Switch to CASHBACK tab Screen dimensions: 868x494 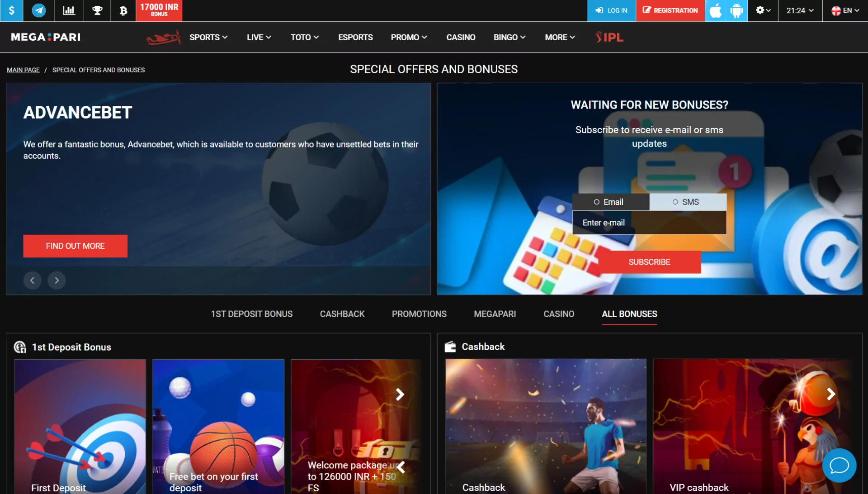[342, 314]
